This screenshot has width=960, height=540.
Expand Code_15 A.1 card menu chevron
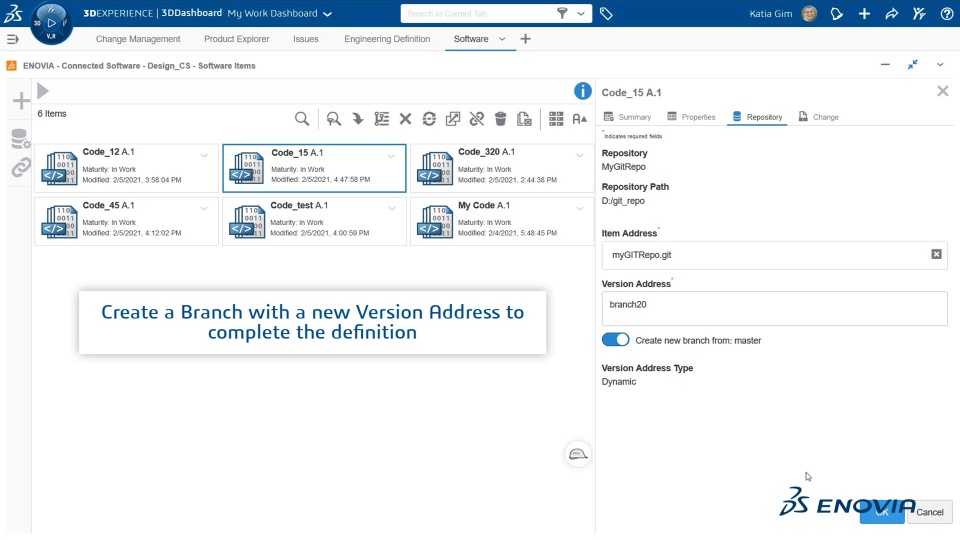[391, 156]
